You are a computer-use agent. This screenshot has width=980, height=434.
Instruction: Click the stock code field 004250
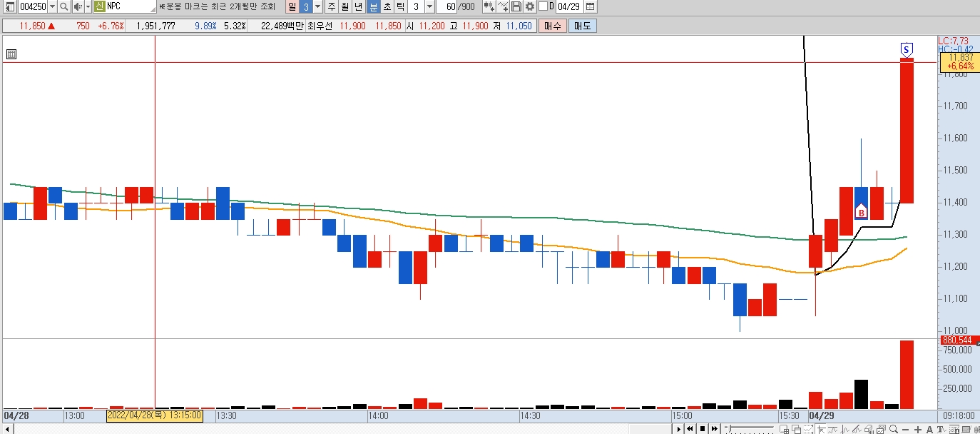point(32,6)
